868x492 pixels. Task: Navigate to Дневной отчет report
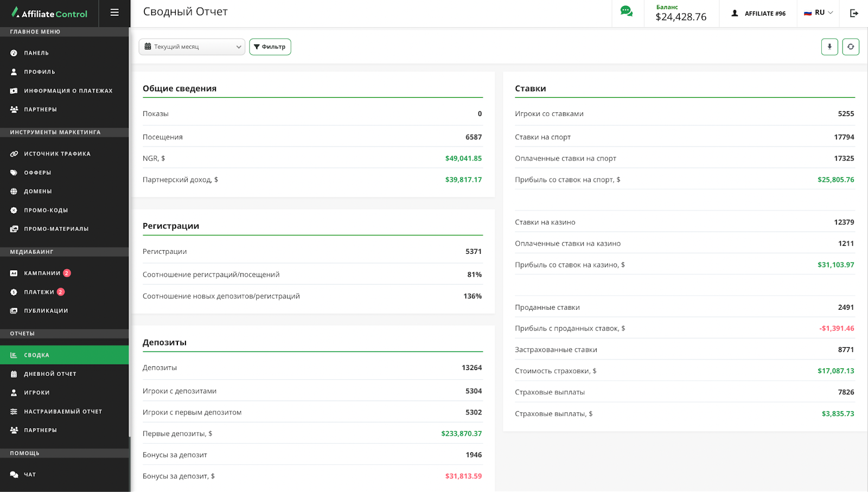[50, 374]
